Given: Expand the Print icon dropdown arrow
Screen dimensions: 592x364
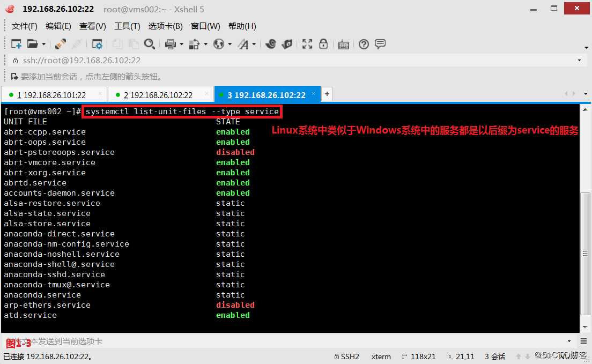Looking at the screenshot, I should 182,44.
